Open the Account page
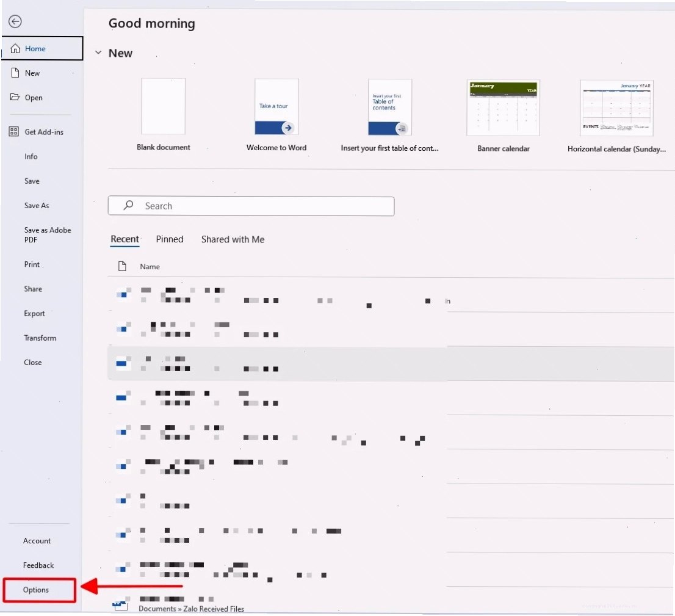 (x=37, y=541)
